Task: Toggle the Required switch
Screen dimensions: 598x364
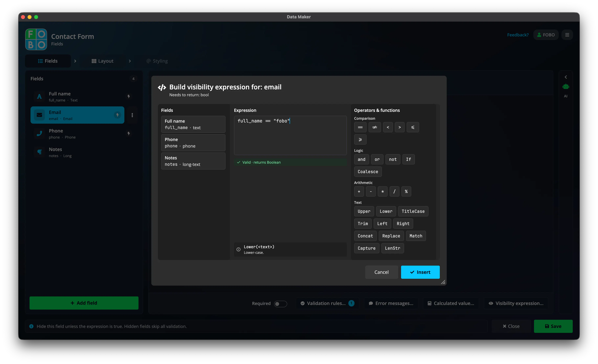Action: click(281, 304)
